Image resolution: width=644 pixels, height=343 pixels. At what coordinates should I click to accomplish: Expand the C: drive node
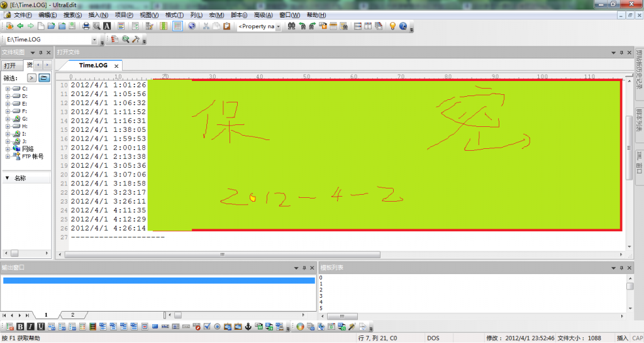[x=8, y=89]
